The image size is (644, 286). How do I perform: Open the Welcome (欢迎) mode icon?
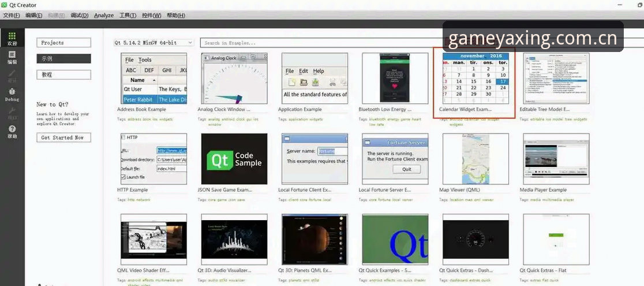12,39
